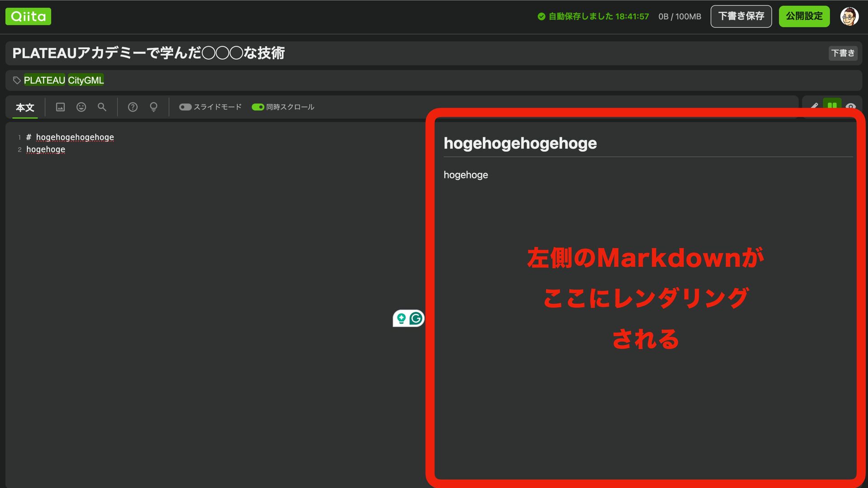Click the PLATEAU tag in the tags field

(x=44, y=80)
